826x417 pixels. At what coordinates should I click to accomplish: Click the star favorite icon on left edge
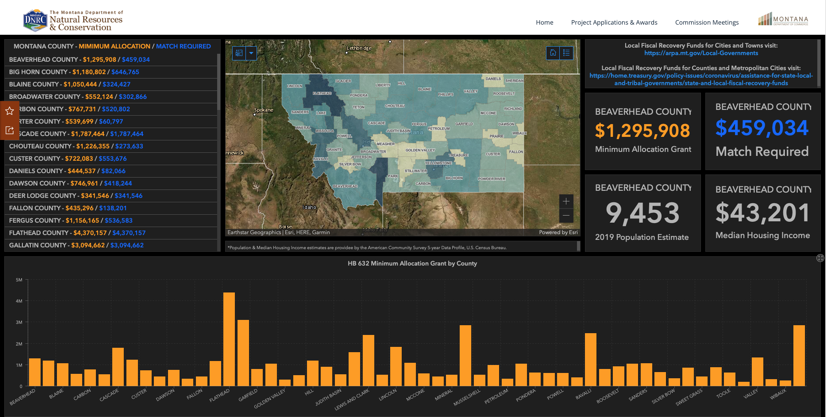(9, 111)
